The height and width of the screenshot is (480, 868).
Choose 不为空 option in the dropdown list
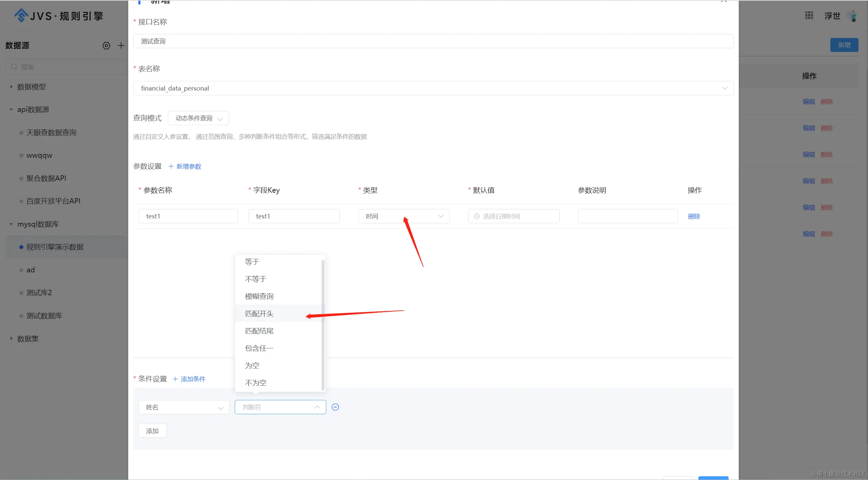256,383
